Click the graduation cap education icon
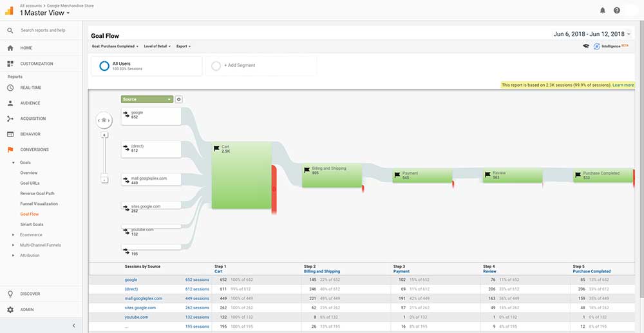Image resolution: width=644 pixels, height=333 pixels. [585, 46]
